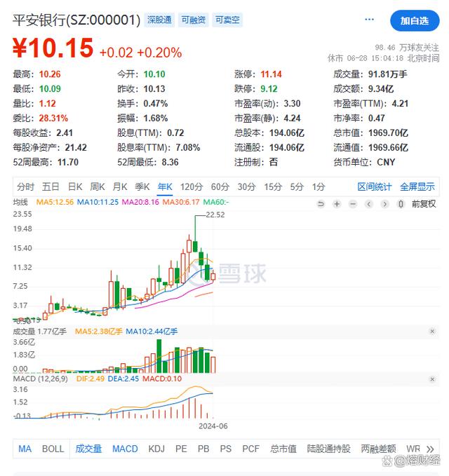Click the stock title 平安银行(SZ:000001)
Viewport: 449px width, 476px height.
[x=76, y=20]
